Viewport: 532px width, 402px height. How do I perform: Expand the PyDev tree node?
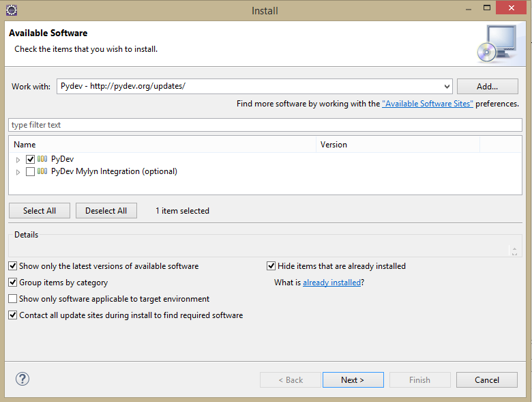tap(18, 160)
